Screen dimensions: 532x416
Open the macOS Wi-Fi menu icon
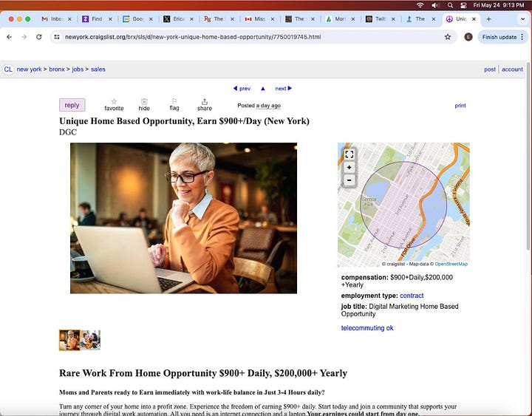[x=420, y=5]
